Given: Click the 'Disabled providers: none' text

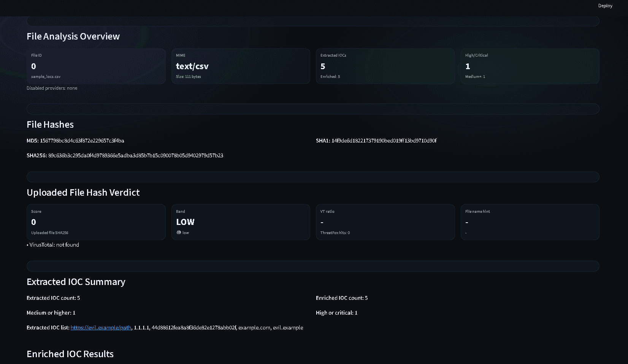Looking at the screenshot, I should tap(52, 88).
